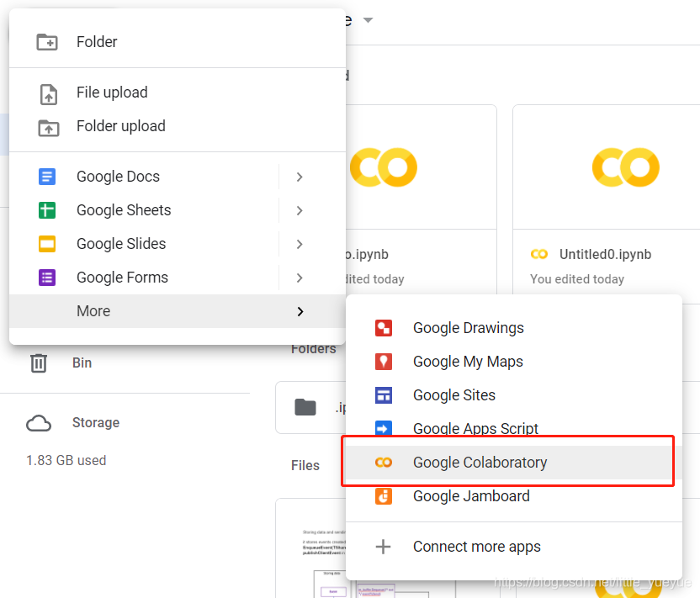
Task: Select Google Drawings in the submenu
Action: (514, 328)
